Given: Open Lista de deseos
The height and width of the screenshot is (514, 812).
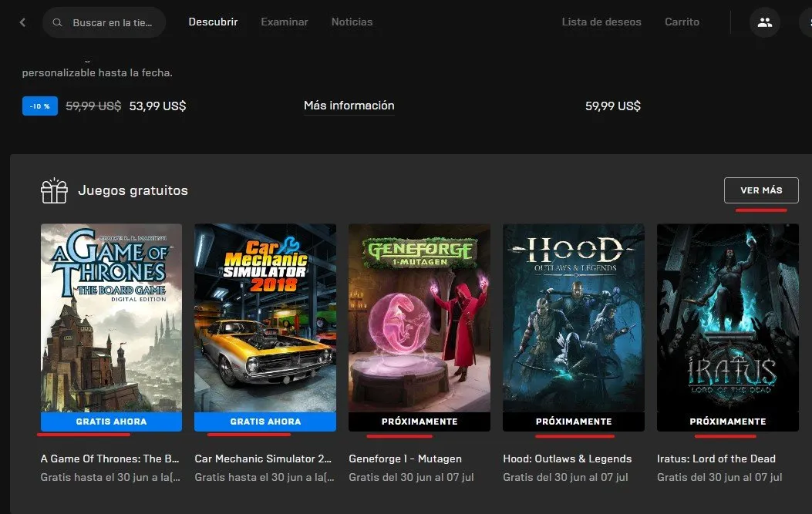Looking at the screenshot, I should 601,22.
